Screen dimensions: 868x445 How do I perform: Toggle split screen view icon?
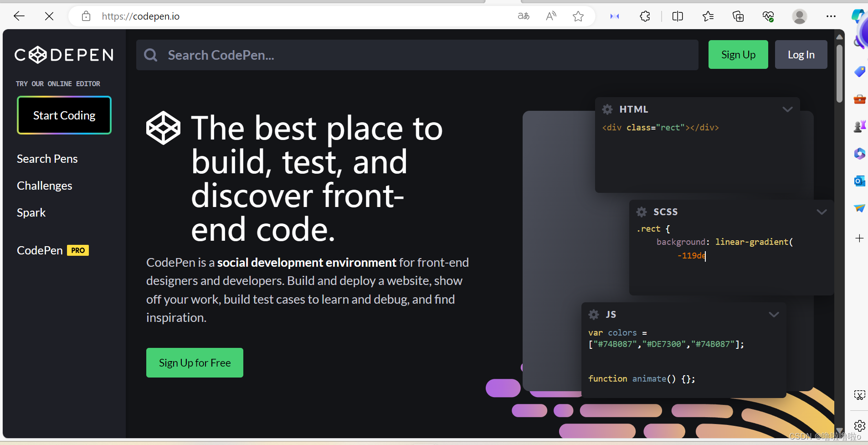pos(678,16)
